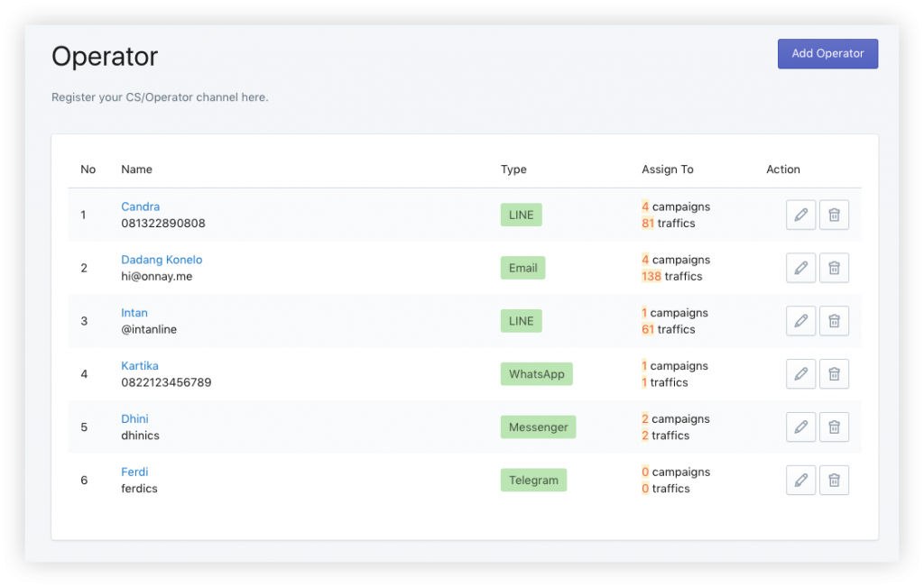Click the Type column header
Viewport: 924px width, 587px height.
513,170
